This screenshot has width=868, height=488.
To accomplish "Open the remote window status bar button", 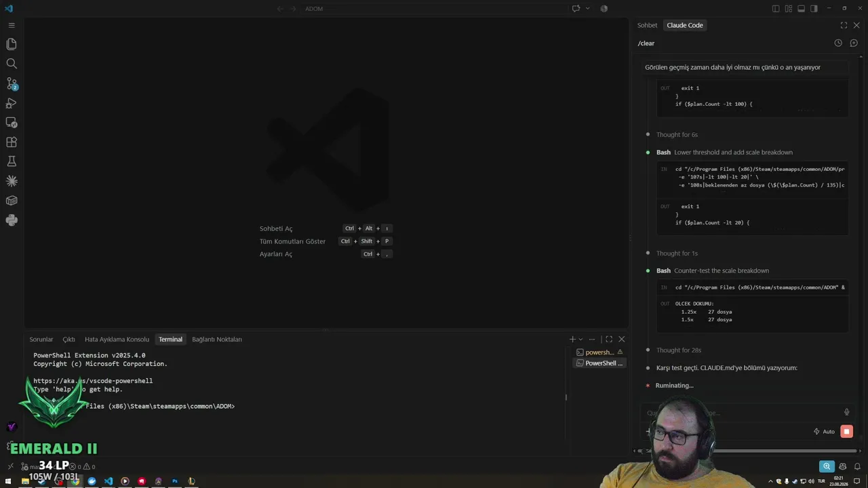I will [x=10, y=466].
